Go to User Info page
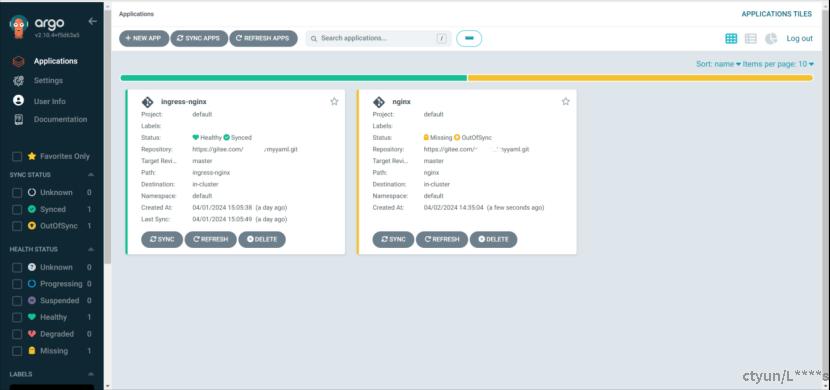830x390 pixels. 50,101
